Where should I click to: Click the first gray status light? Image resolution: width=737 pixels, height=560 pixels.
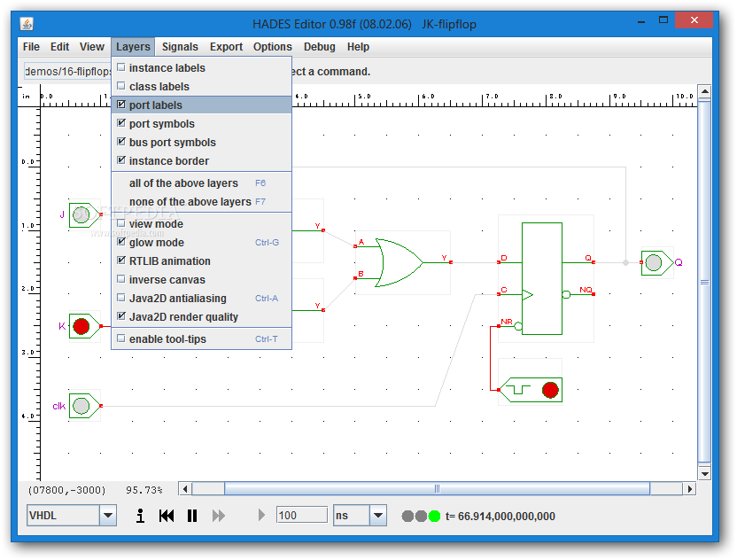(x=407, y=517)
